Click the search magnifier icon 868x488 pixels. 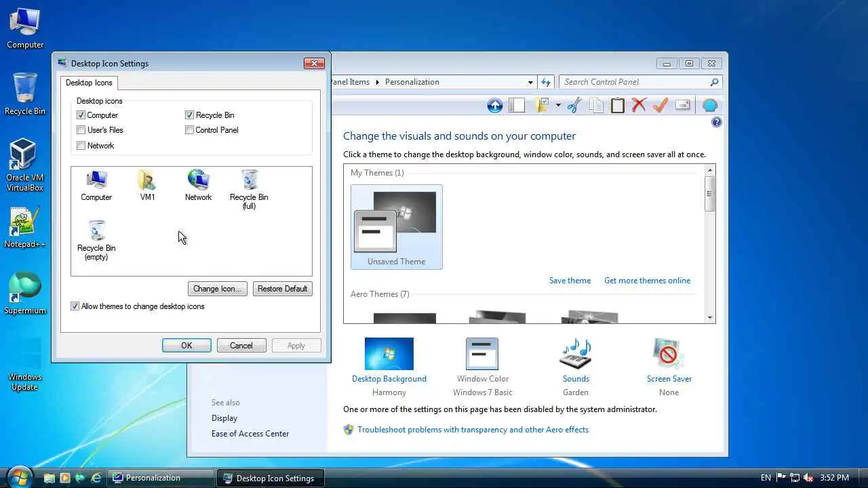714,82
